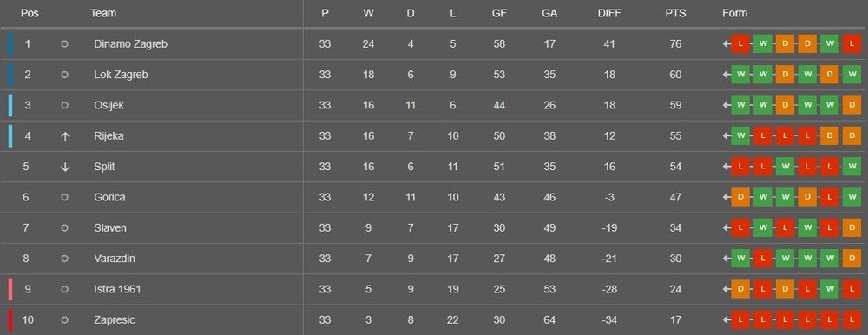Open the Slaven team link
Screen dimensions: 868x335
110,227
